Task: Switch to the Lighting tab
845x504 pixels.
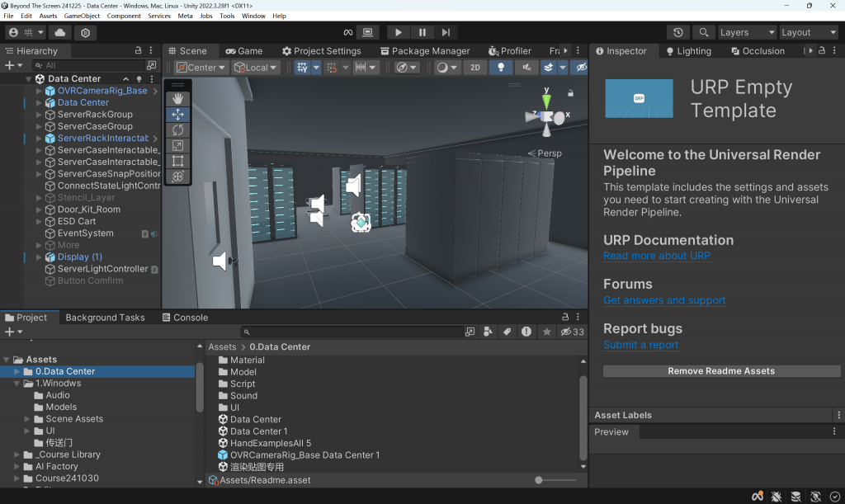Action: (688, 50)
